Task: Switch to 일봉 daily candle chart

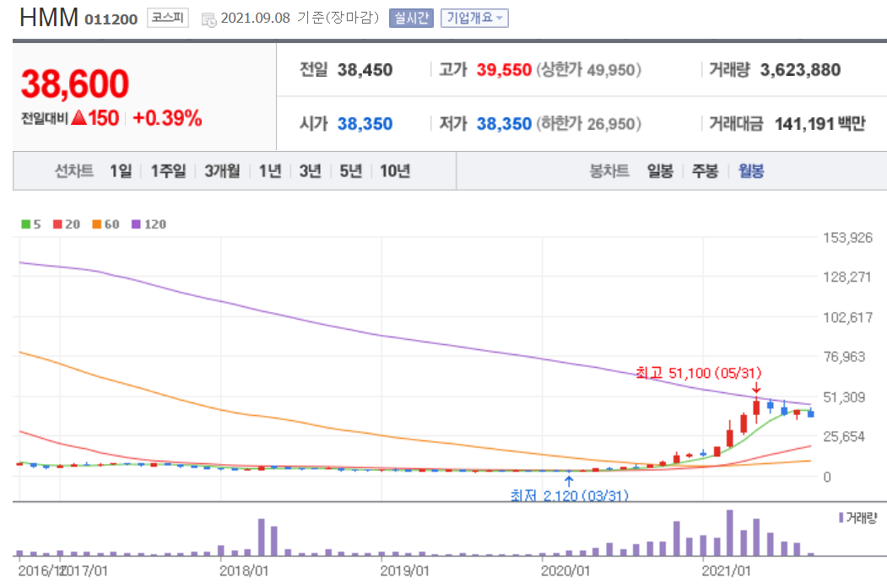Action: click(x=660, y=170)
